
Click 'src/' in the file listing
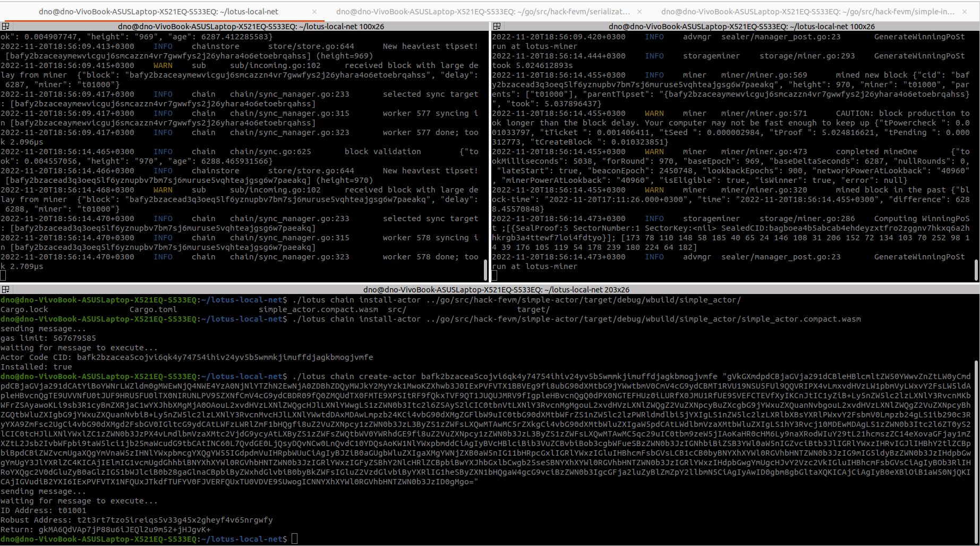[x=397, y=309]
